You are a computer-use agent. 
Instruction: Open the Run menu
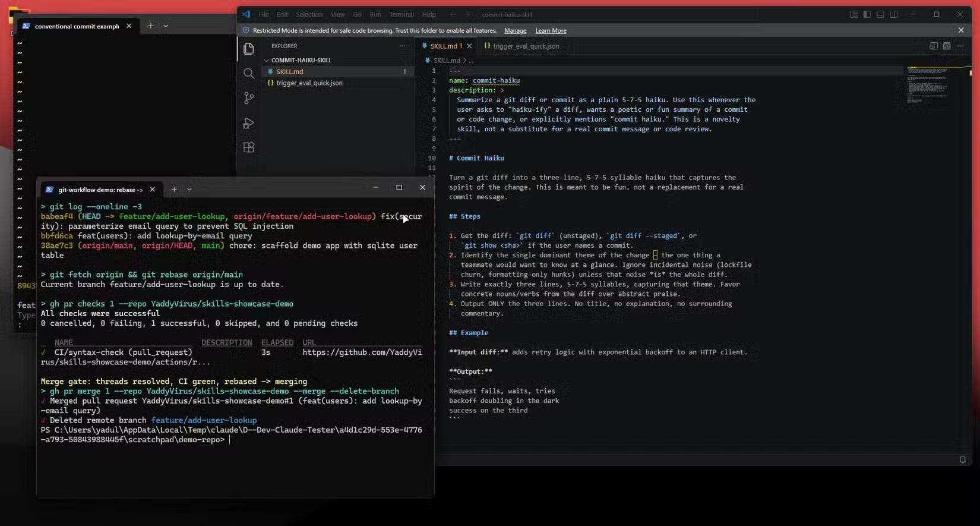(375, 14)
